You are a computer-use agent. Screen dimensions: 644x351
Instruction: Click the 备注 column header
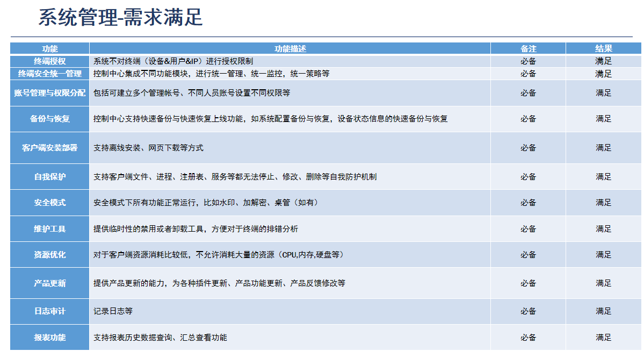point(528,48)
